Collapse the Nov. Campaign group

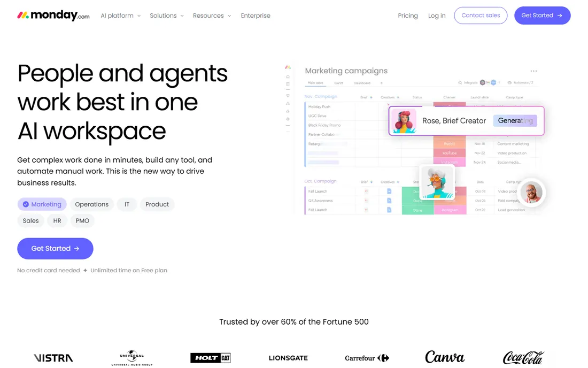[x=321, y=96]
